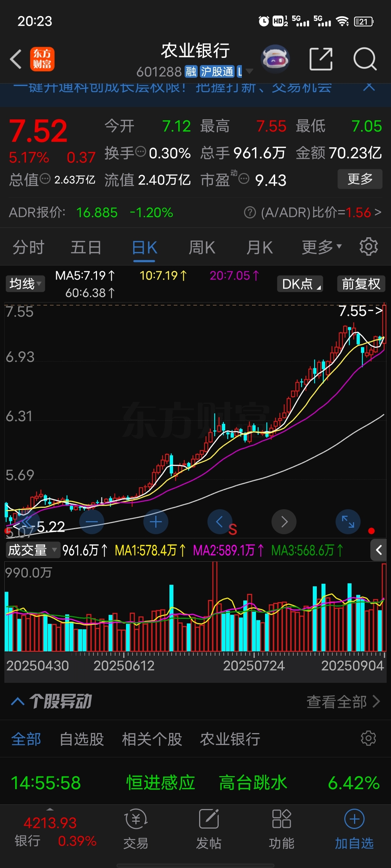This screenshot has width=391, height=868.
Task: Toggle the DK点 indicator
Action: click(300, 284)
